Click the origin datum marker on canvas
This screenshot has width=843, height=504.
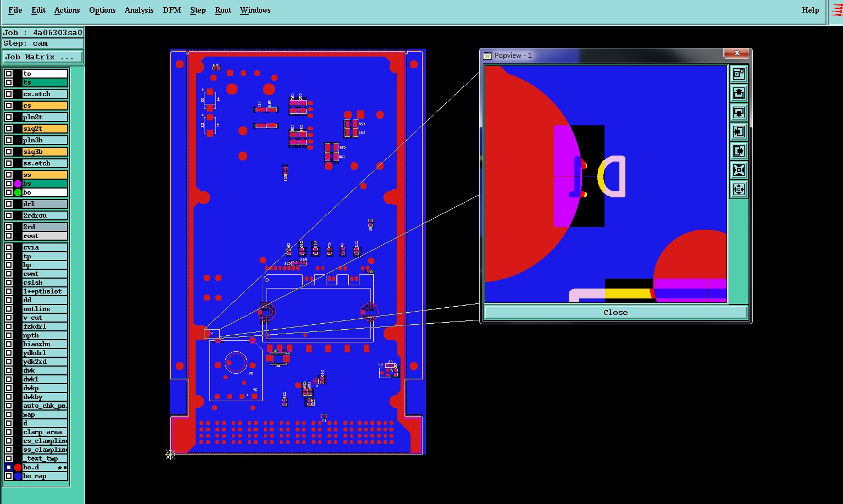point(170,455)
